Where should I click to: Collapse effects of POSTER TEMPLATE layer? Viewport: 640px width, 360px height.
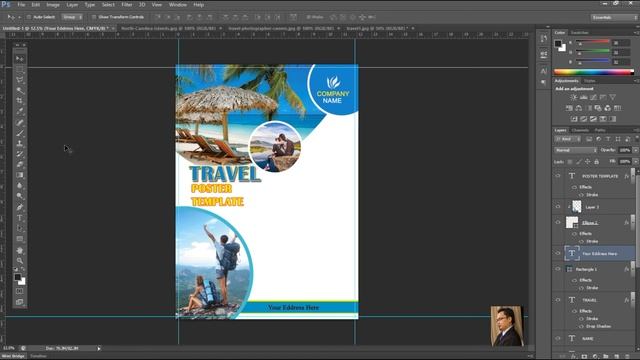(x=632, y=176)
